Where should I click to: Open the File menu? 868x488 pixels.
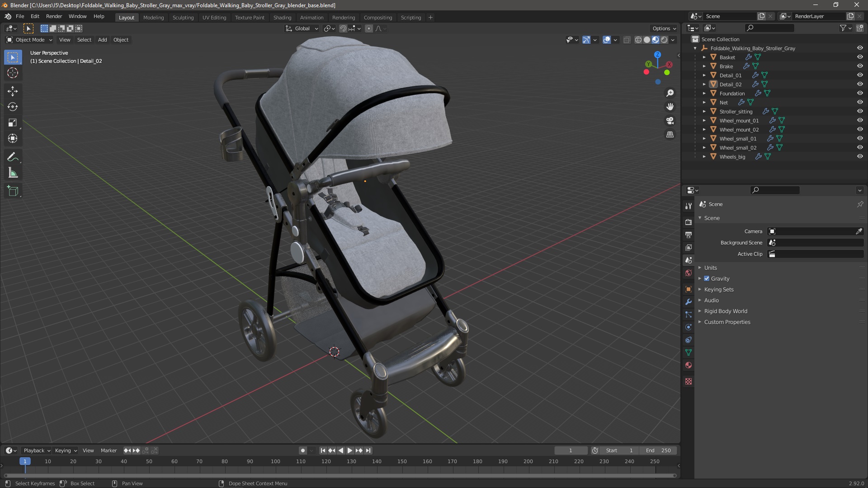pyautogui.click(x=20, y=16)
